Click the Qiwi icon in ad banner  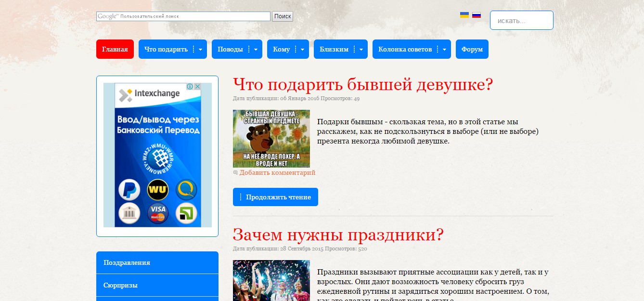pos(186,190)
